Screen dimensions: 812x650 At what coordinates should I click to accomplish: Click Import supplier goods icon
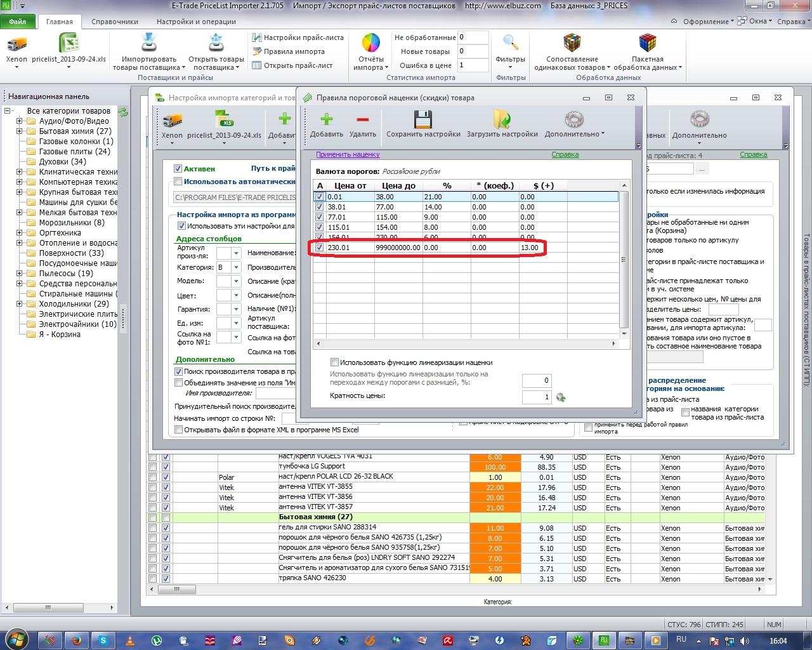[x=148, y=43]
